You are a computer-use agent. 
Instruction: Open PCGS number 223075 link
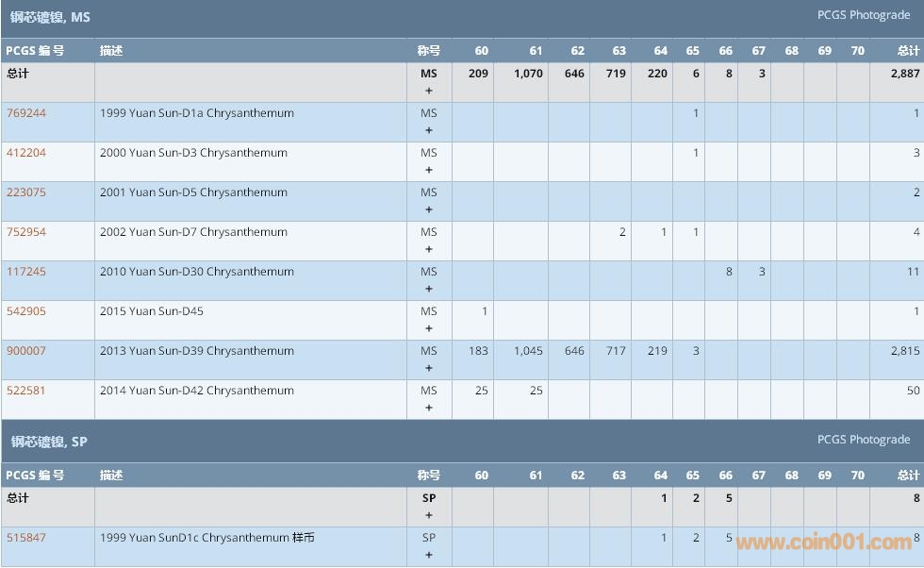[26, 192]
